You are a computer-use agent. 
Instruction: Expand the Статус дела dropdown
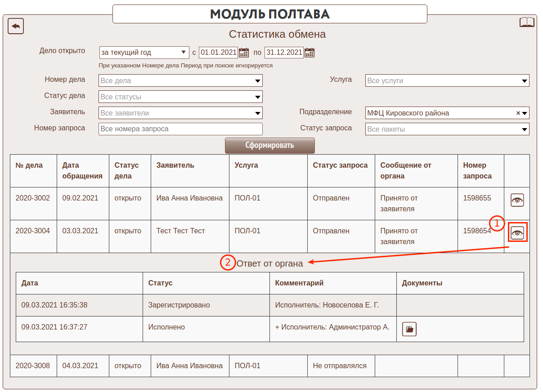(x=180, y=97)
